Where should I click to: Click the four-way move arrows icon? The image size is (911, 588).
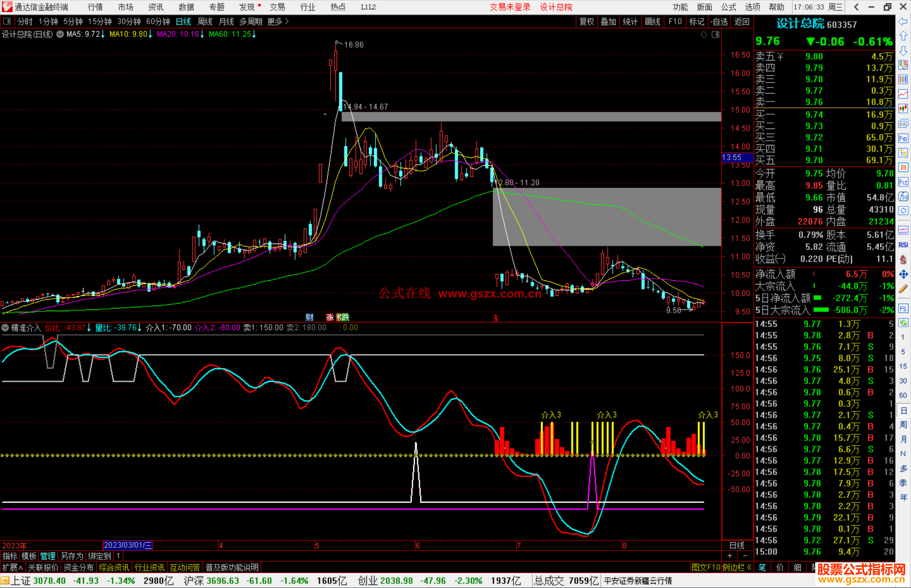pyautogui.click(x=903, y=274)
